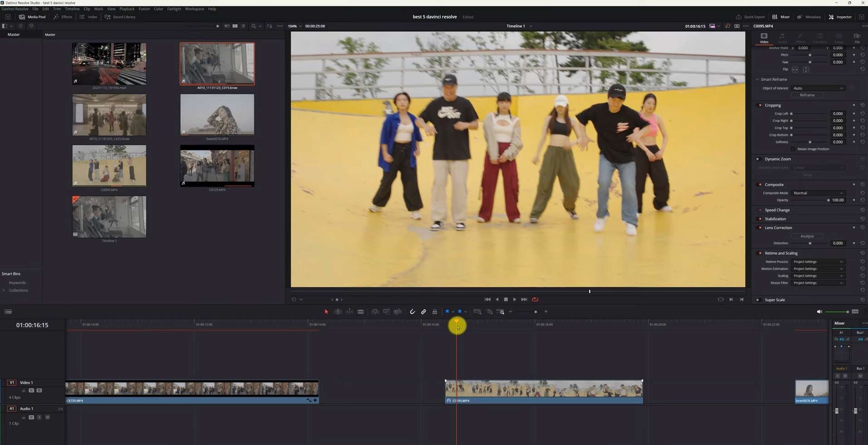This screenshot has height=445, width=868.
Task: Open the Timeline menu
Action: [x=72, y=9]
